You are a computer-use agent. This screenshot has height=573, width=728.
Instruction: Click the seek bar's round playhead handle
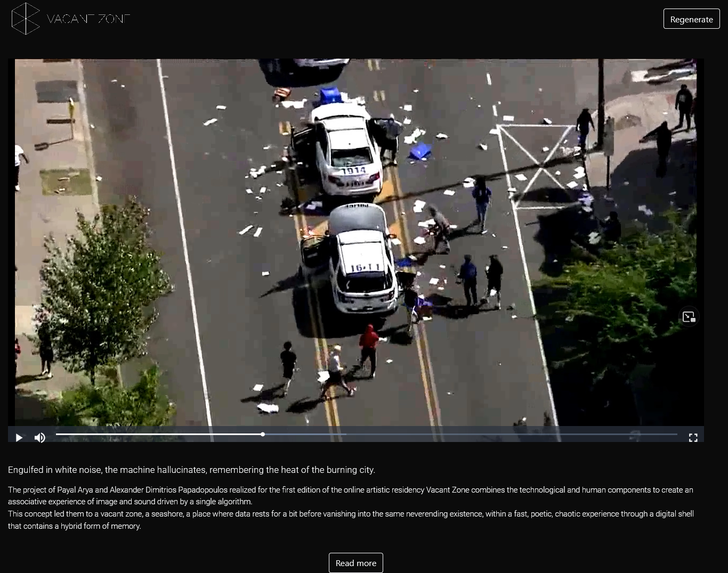tap(263, 435)
